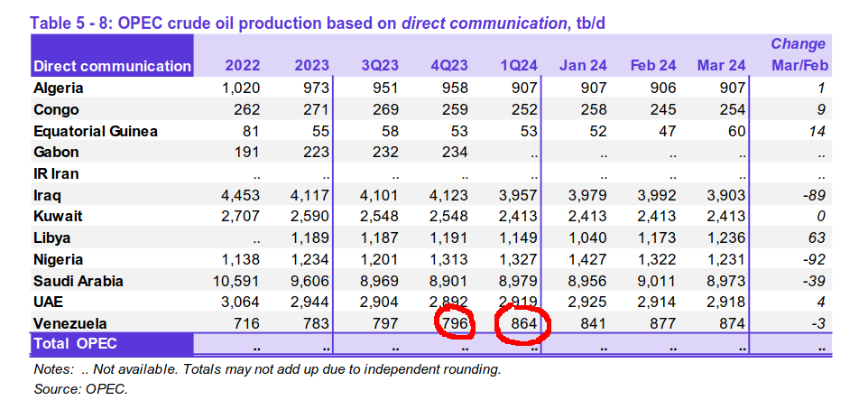Click Venezuela's 1Q24 value 864
Viewport: 868px width, 419px height.
click(x=523, y=323)
